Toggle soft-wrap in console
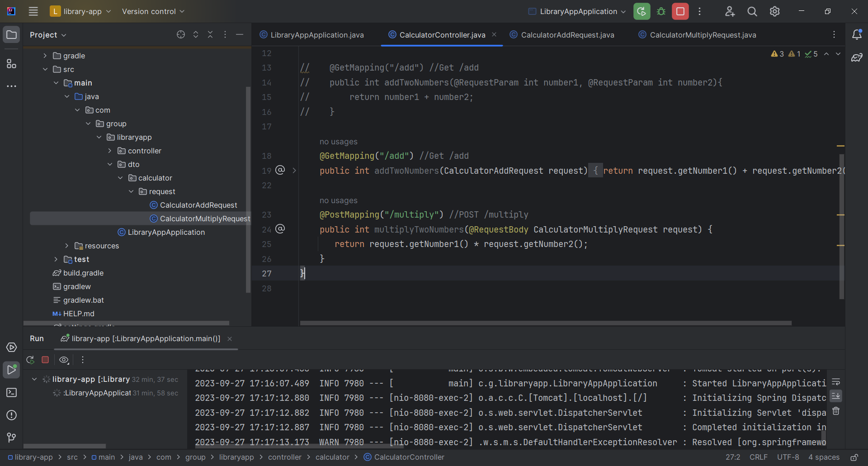Screen dimensions: 868x466 (x=836, y=382)
